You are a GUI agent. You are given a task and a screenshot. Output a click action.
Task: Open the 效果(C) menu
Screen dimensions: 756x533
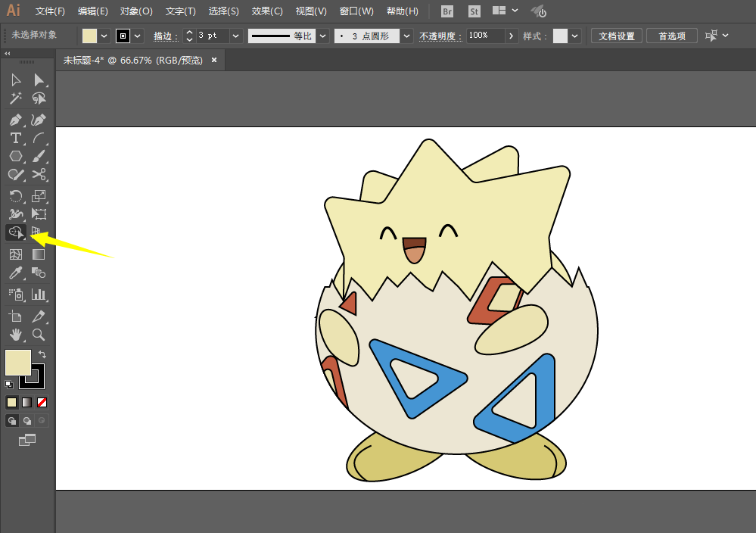(x=267, y=11)
